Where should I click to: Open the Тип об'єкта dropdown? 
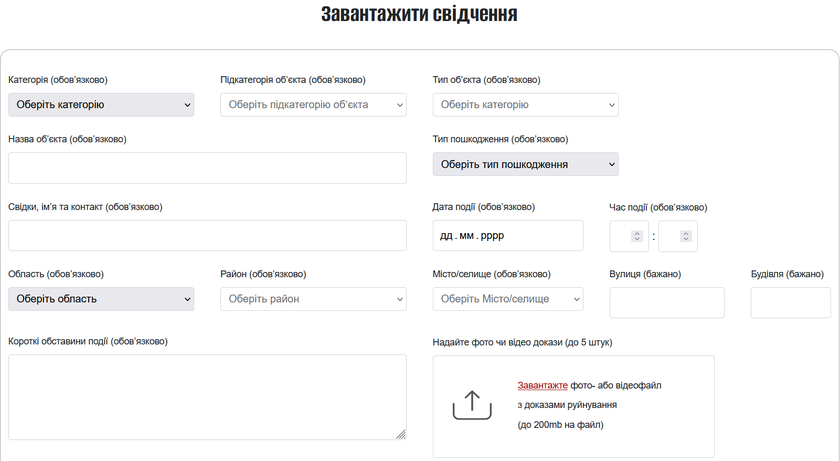(525, 105)
